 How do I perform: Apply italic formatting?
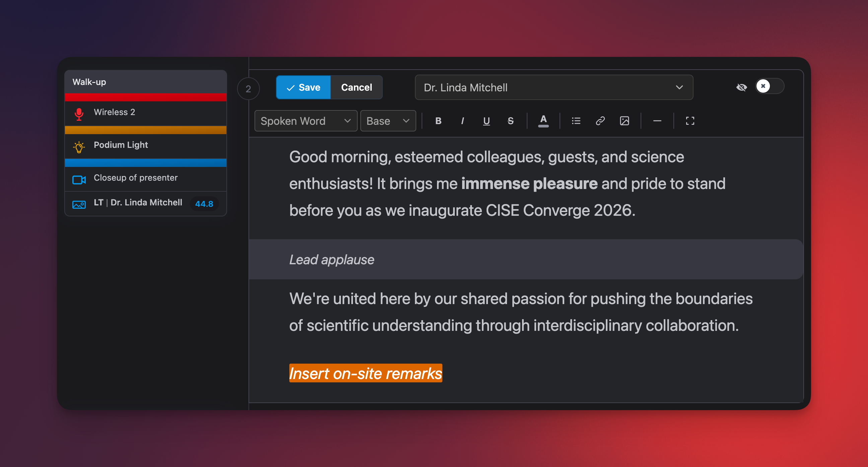(x=462, y=121)
